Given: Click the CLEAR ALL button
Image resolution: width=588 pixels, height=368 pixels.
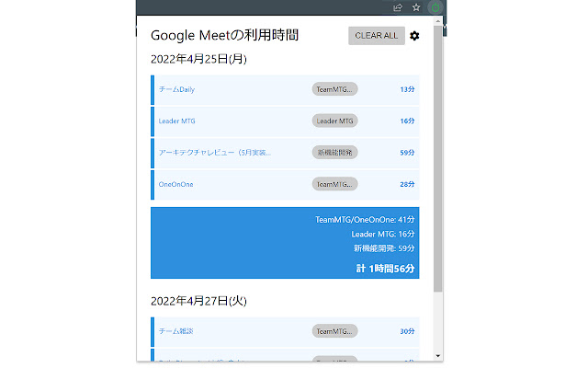Looking at the screenshot, I should tap(377, 36).
